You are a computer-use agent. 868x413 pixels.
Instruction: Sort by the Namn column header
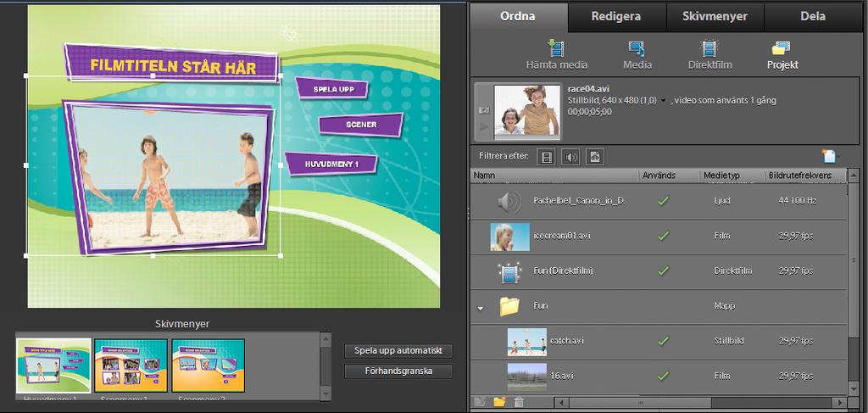[554, 176]
